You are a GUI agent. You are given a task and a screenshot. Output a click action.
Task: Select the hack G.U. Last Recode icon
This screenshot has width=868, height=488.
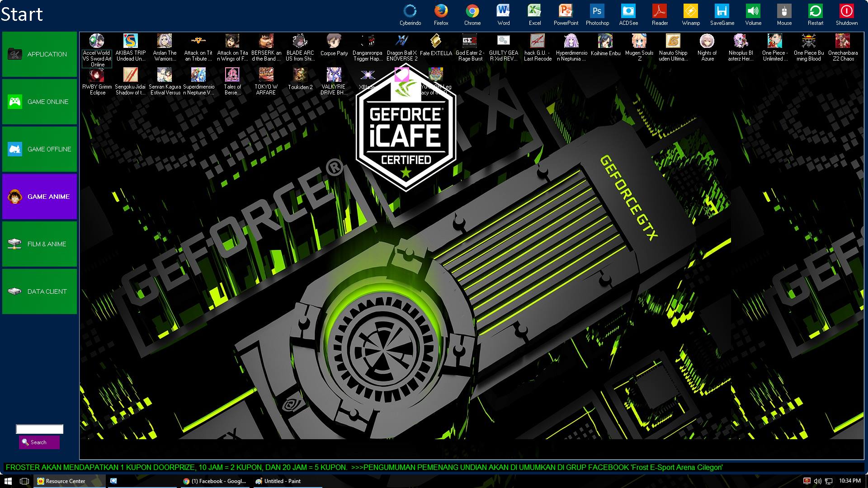point(538,48)
